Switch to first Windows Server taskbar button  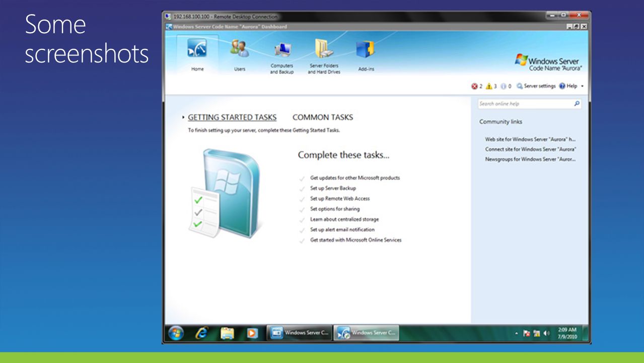299,333
